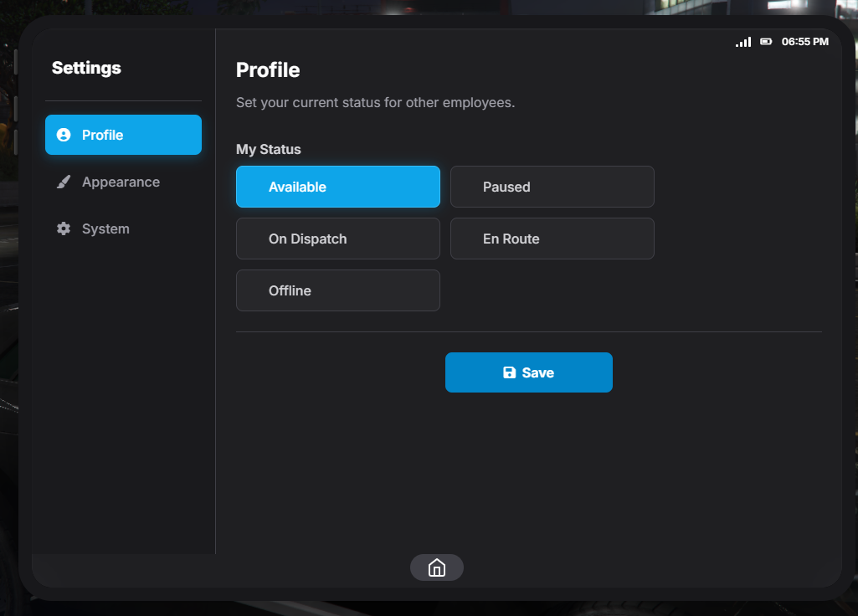Click the signal strength bars icon
Viewport: 858px width, 616px height.
[742, 42]
